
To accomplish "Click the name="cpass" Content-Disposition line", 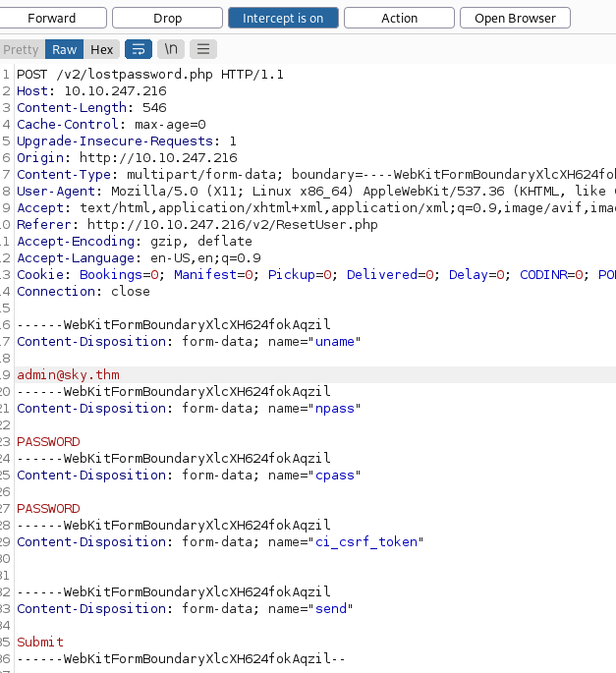I will pos(189,476).
